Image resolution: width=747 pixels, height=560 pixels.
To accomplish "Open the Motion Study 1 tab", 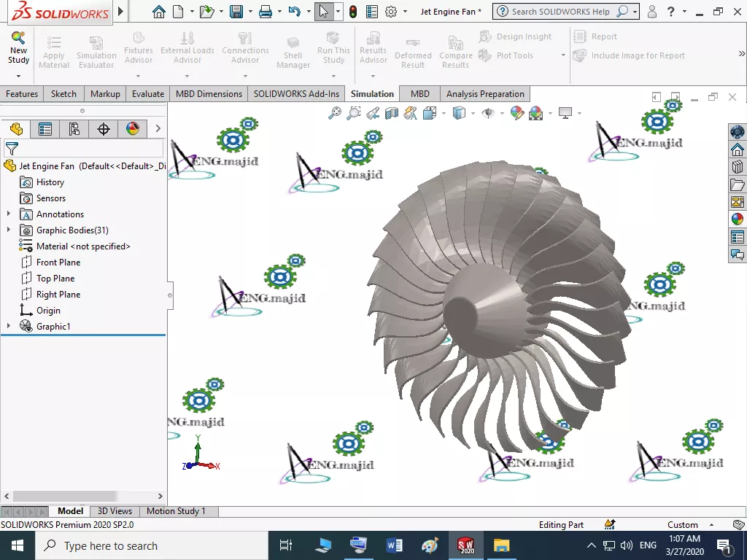I will point(177,511).
